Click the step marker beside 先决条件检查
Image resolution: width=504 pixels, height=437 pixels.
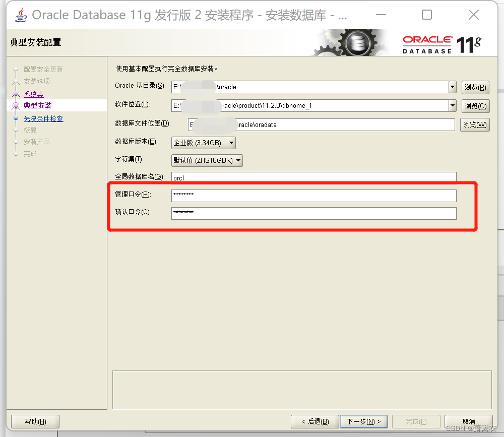pos(16,118)
